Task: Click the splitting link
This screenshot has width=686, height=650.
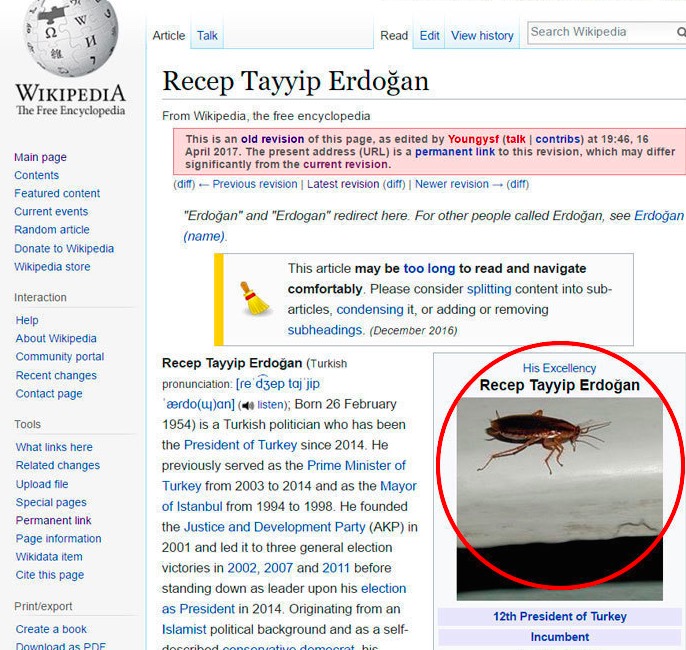Action: pyautogui.click(x=489, y=289)
